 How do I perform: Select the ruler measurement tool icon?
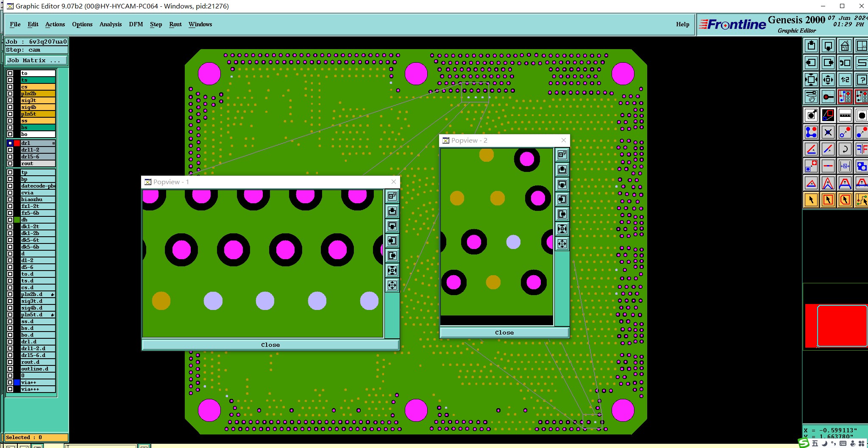click(845, 115)
